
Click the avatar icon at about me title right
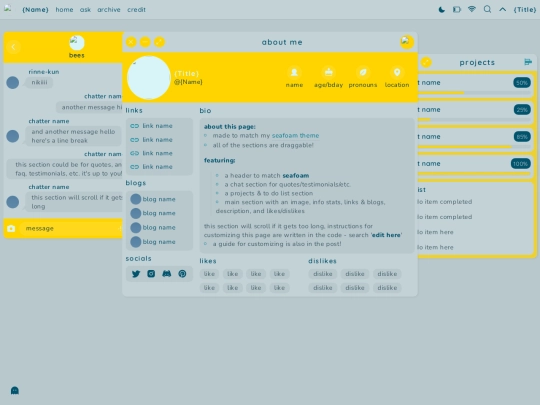(x=407, y=42)
